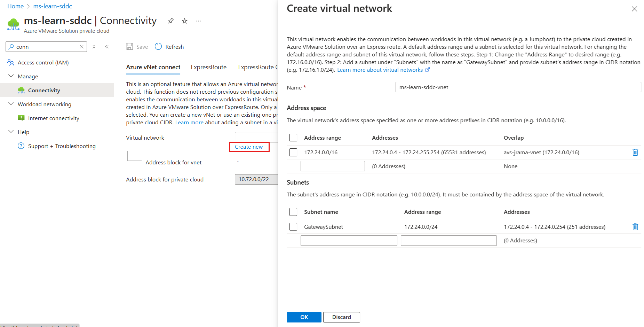Tick the GatewaySubnet checkbox
Screen dimensions: 644x327
pos(293,227)
